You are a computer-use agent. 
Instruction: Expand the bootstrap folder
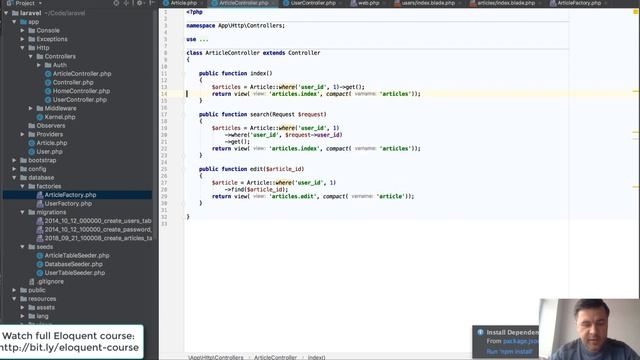(x=14, y=160)
